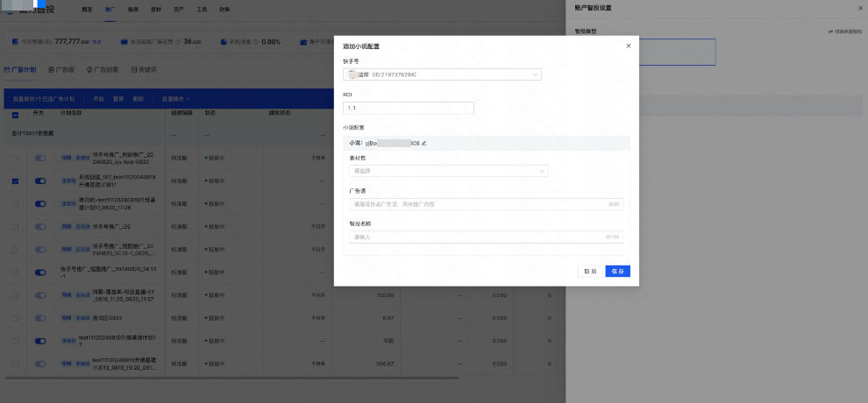868x403 pixels.
Task: Click the 广告创意 tab icon
Action: [x=89, y=69]
